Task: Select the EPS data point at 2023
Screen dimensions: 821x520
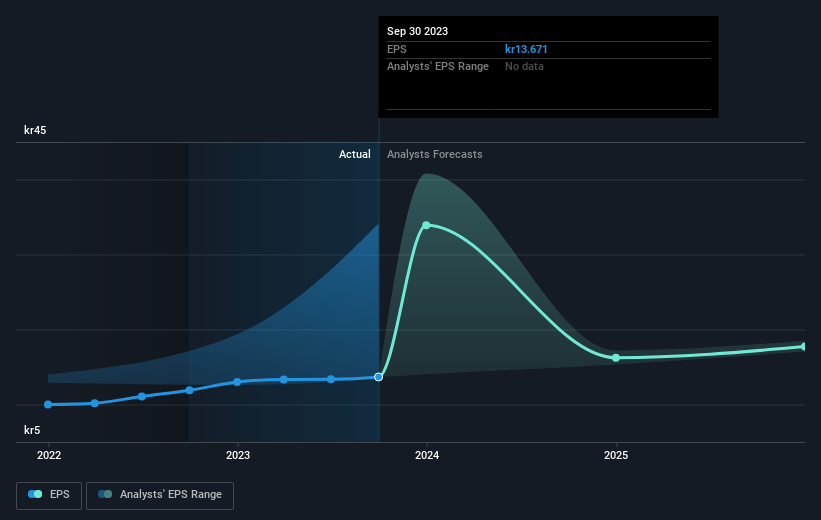Action: tap(237, 382)
